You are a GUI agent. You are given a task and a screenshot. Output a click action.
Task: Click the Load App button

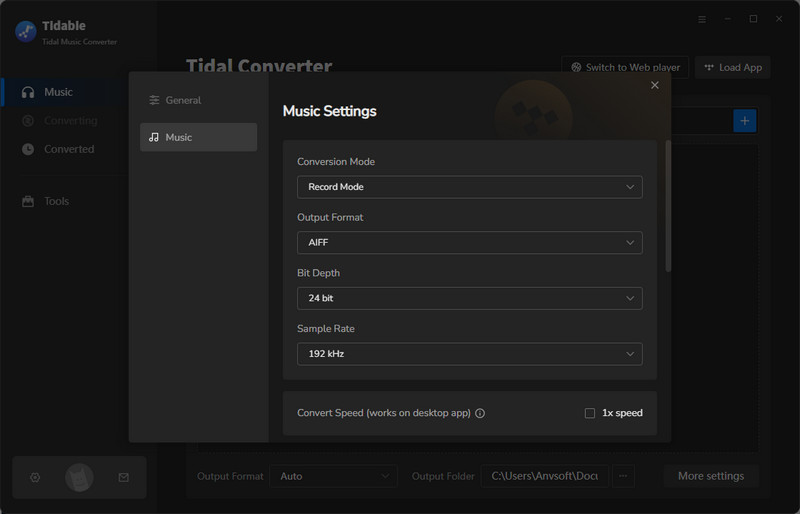click(733, 67)
